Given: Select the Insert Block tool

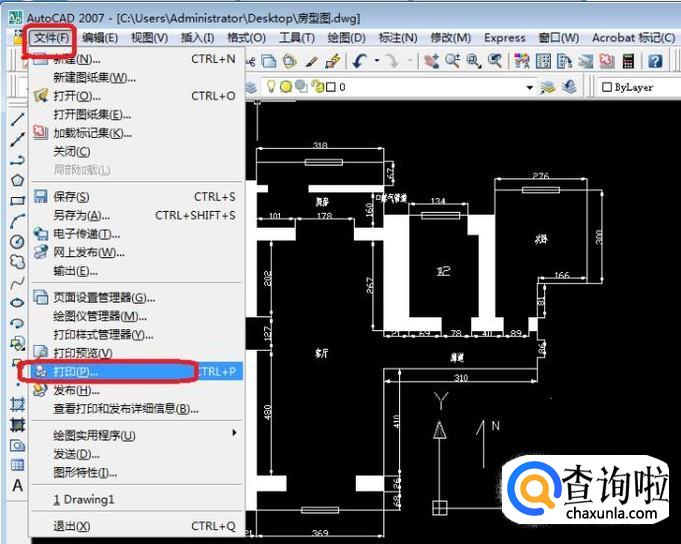Looking at the screenshot, I should tap(17, 343).
